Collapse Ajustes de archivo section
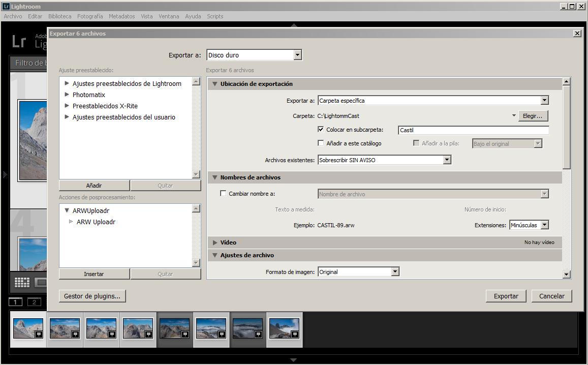Image resolution: width=588 pixels, height=365 pixels. coord(215,256)
